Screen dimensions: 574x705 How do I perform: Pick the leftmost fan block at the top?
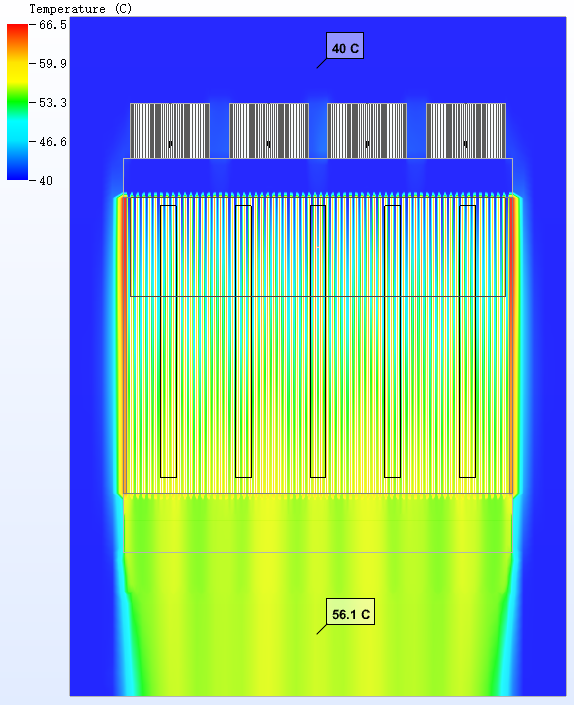tap(170, 131)
